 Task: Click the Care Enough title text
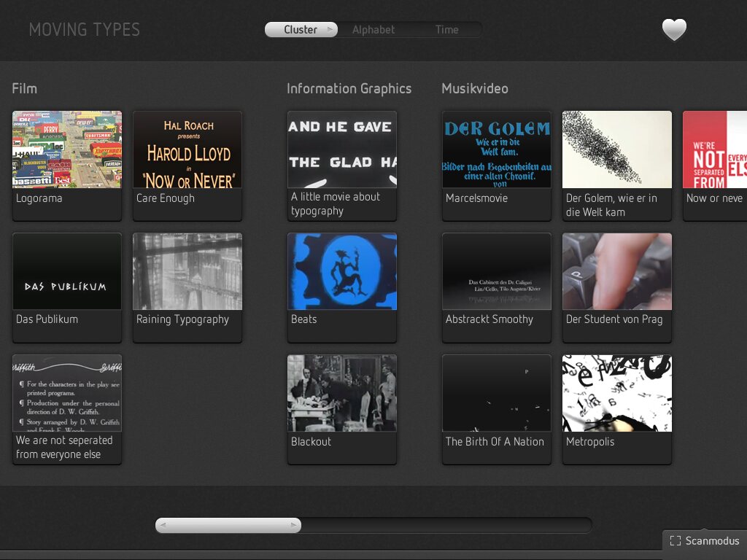coord(166,198)
